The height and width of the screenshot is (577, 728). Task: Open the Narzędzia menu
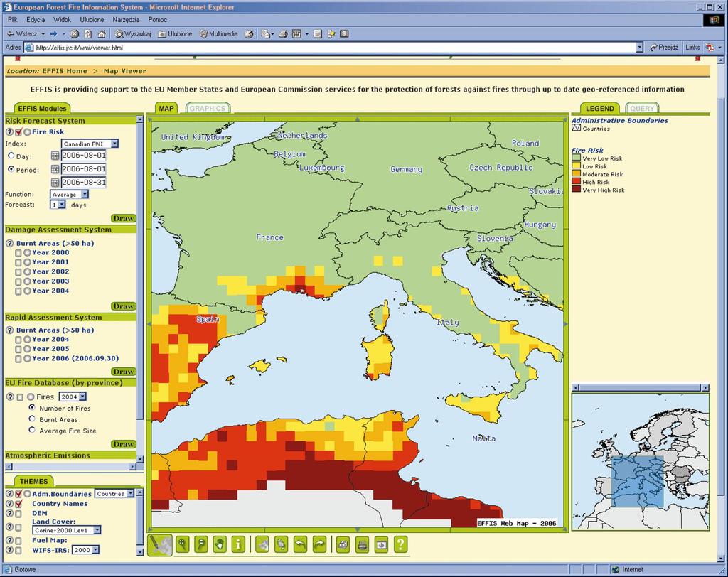click(126, 19)
